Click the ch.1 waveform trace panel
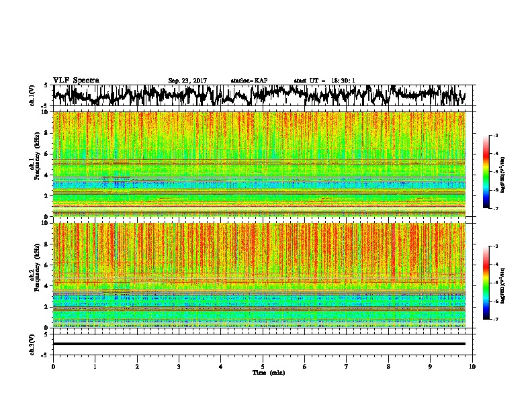Viewport: 532px width, 411px height. 263,95
